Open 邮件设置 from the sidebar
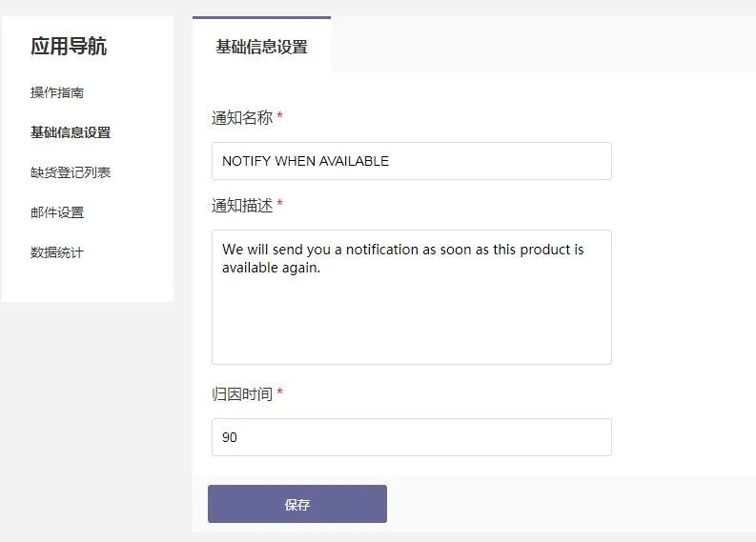The height and width of the screenshot is (542, 756). pyautogui.click(x=57, y=213)
